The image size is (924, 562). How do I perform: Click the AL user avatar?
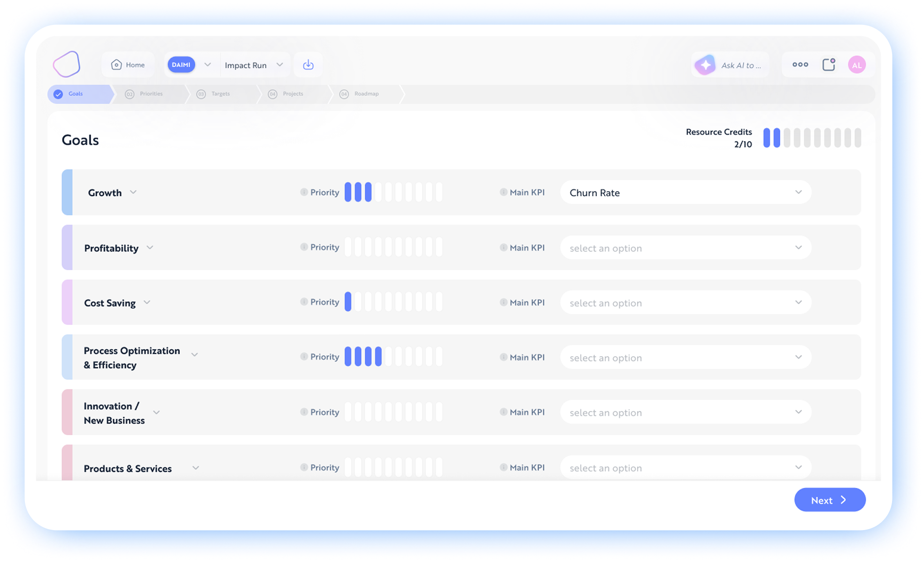(857, 65)
